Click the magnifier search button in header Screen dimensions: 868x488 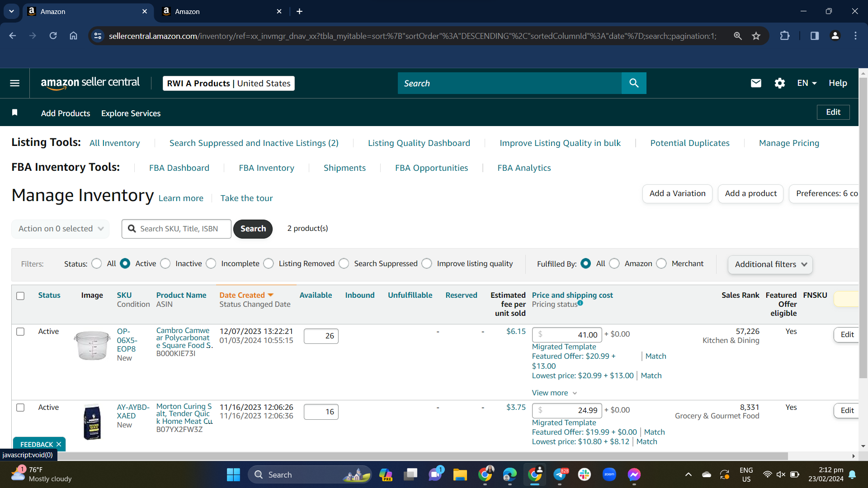tap(634, 83)
